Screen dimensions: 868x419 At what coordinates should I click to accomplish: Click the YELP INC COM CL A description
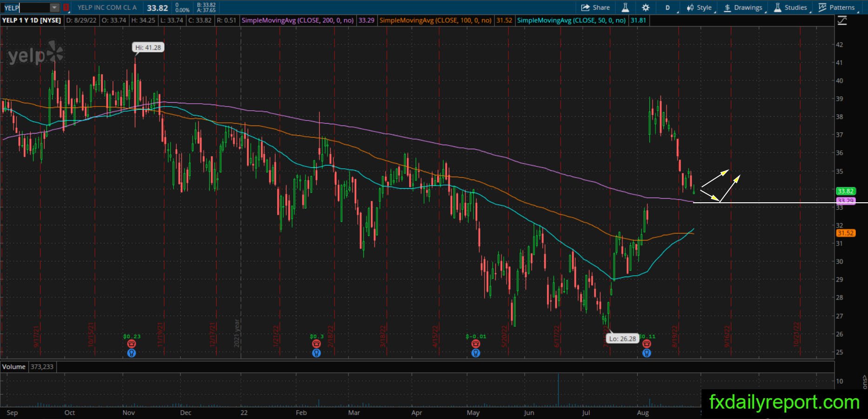(x=107, y=7)
